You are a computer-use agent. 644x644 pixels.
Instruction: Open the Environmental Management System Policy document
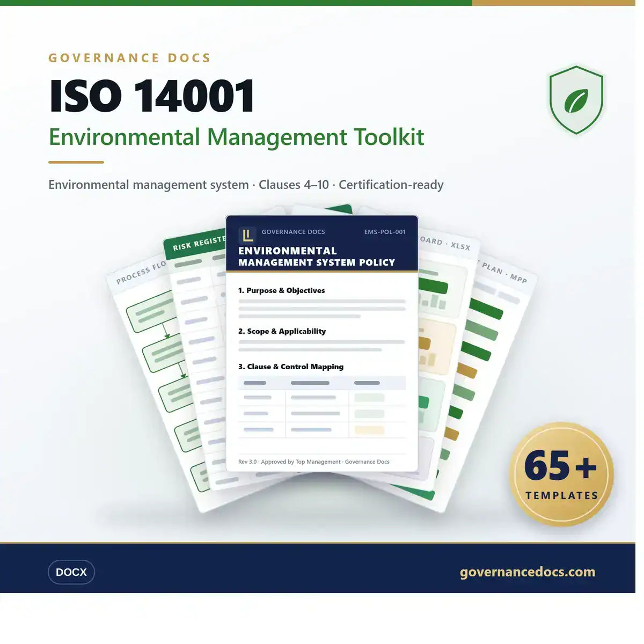pyautogui.click(x=322, y=343)
